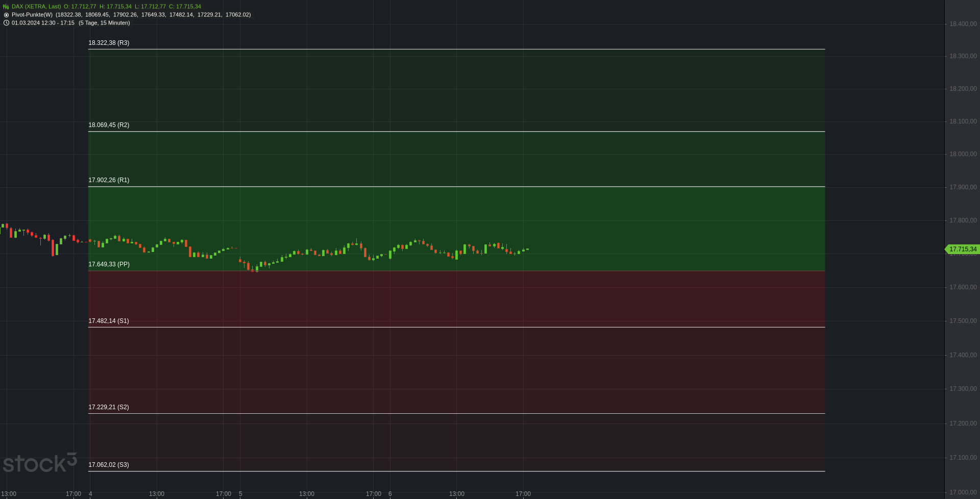Click the 17.902,26 (R1) pivot label
The image size is (980, 499).
(109, 180)
